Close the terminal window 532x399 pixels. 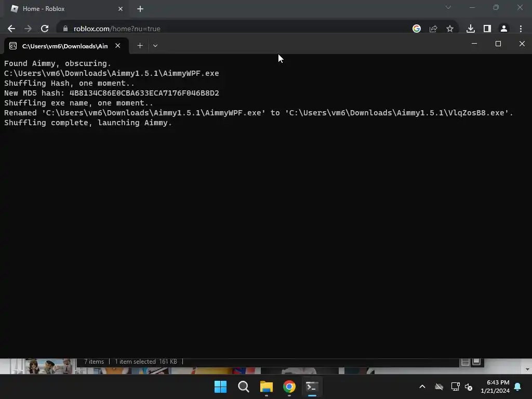(522, 44)
